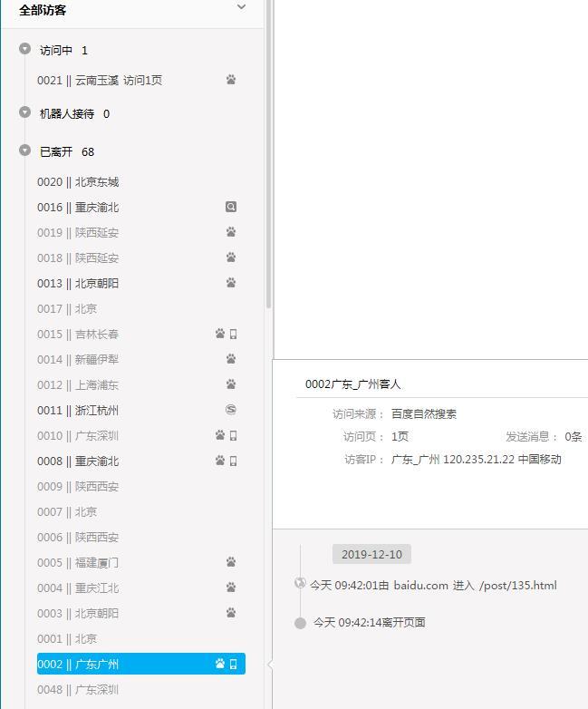The width and height of the screenshot is (588, 709).
Task: Click the 09:42:14 离开页面 timeline dot
Action: [300, 623]
